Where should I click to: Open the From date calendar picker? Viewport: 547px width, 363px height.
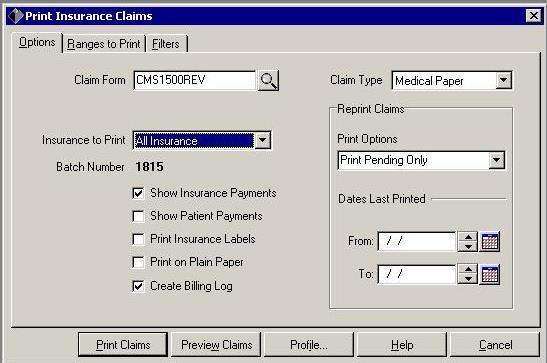click(x=489, y=241)
